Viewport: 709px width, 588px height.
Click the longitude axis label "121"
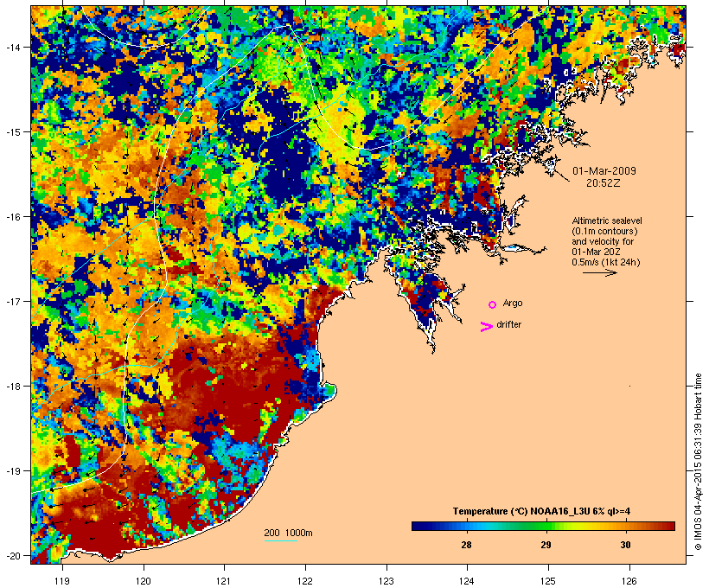(224, 581)
